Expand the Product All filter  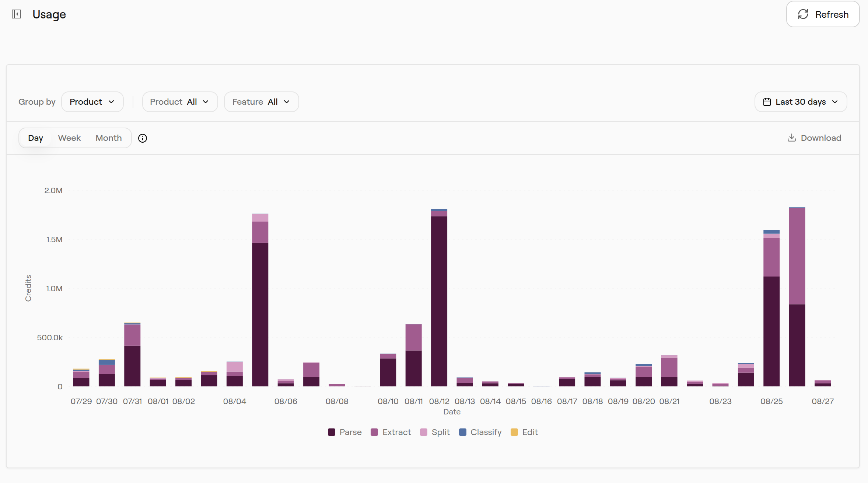180,102
